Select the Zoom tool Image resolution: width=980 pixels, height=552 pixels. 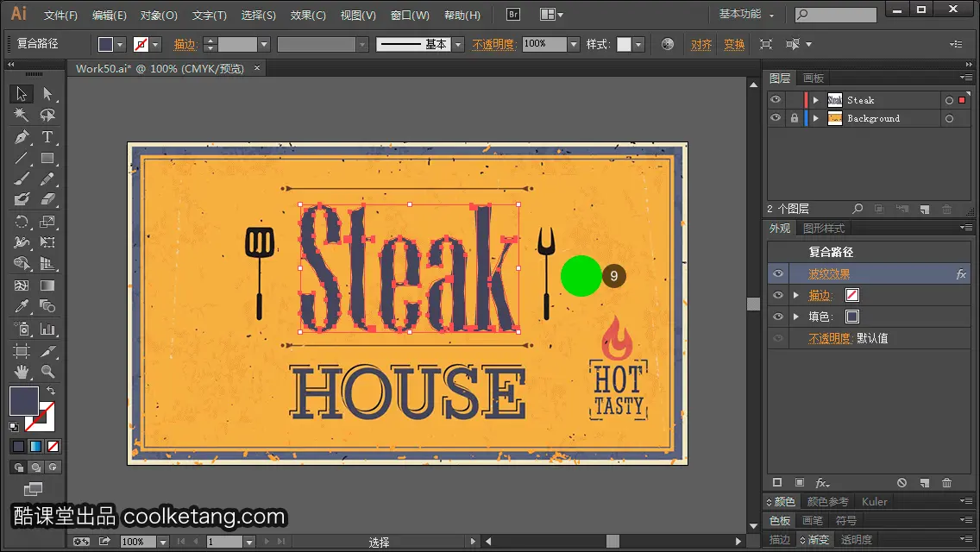(47, 372)
